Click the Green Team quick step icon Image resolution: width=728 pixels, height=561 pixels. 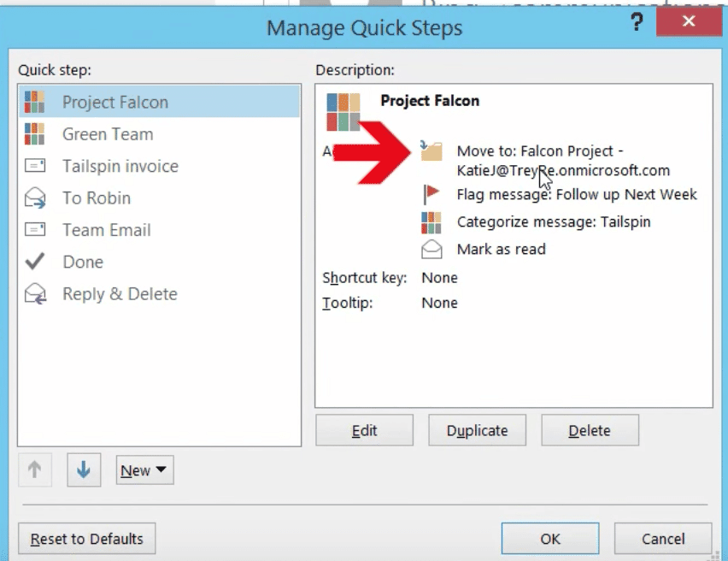tap(35, 134)
